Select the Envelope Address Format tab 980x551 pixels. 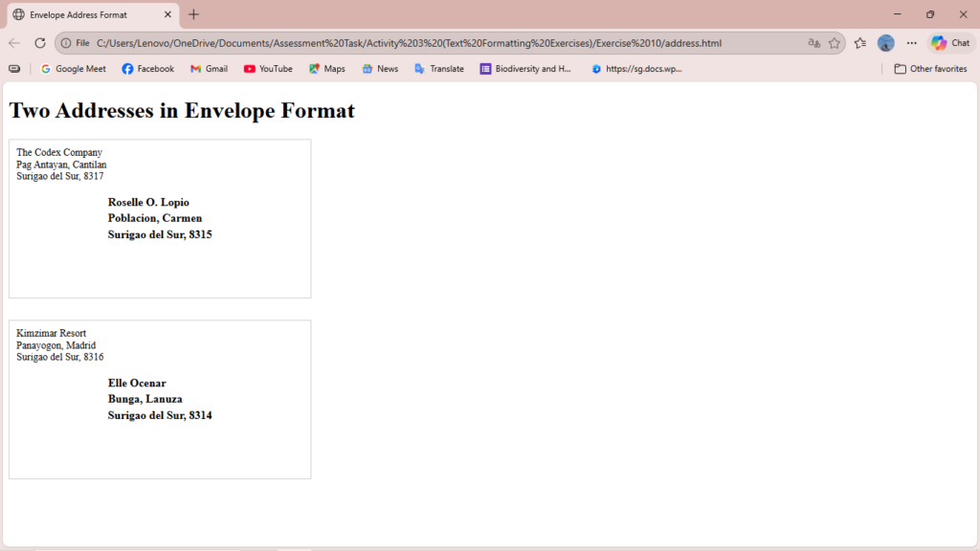81,14
